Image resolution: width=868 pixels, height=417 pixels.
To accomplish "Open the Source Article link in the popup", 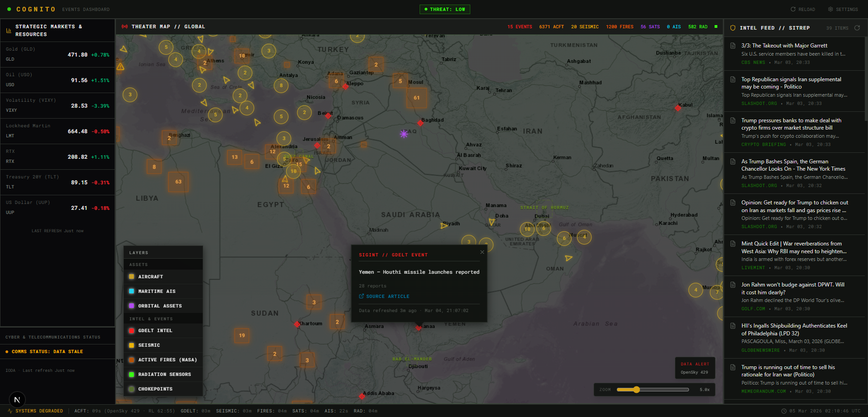I will 384,296.
